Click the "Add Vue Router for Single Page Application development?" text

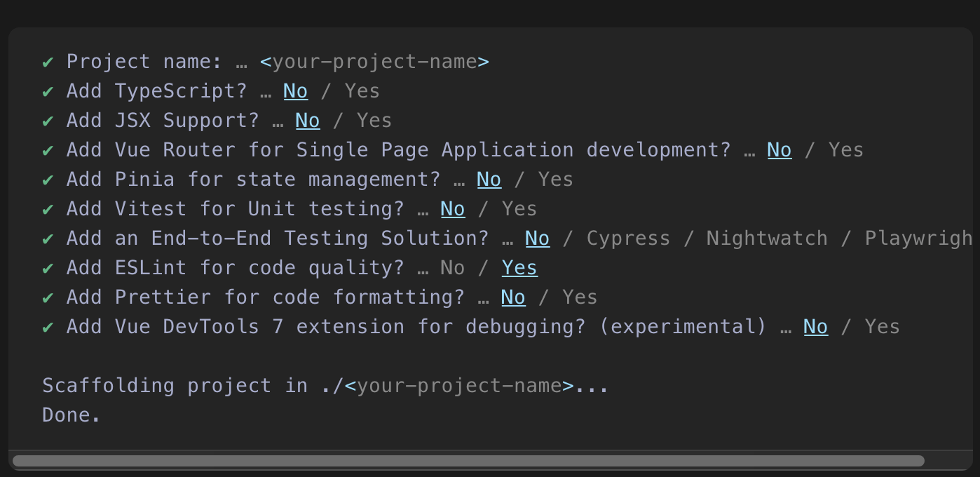tap(399, 150)
